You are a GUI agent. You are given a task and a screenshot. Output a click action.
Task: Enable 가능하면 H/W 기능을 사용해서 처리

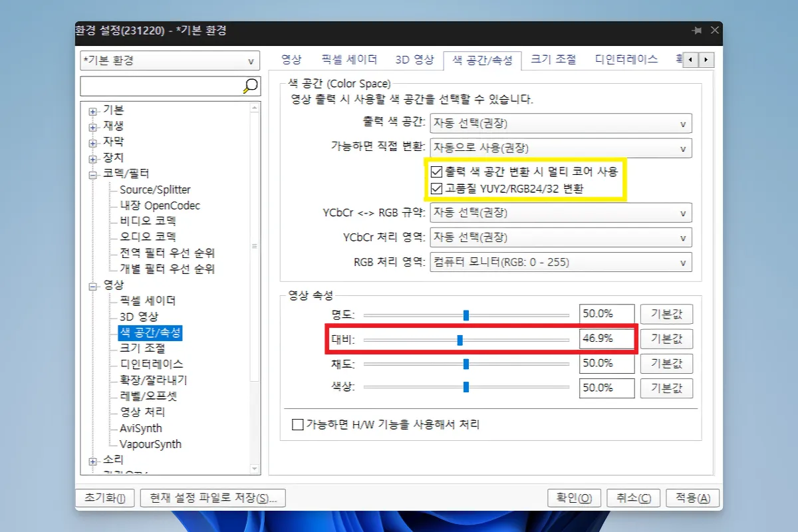pos(297,424)
